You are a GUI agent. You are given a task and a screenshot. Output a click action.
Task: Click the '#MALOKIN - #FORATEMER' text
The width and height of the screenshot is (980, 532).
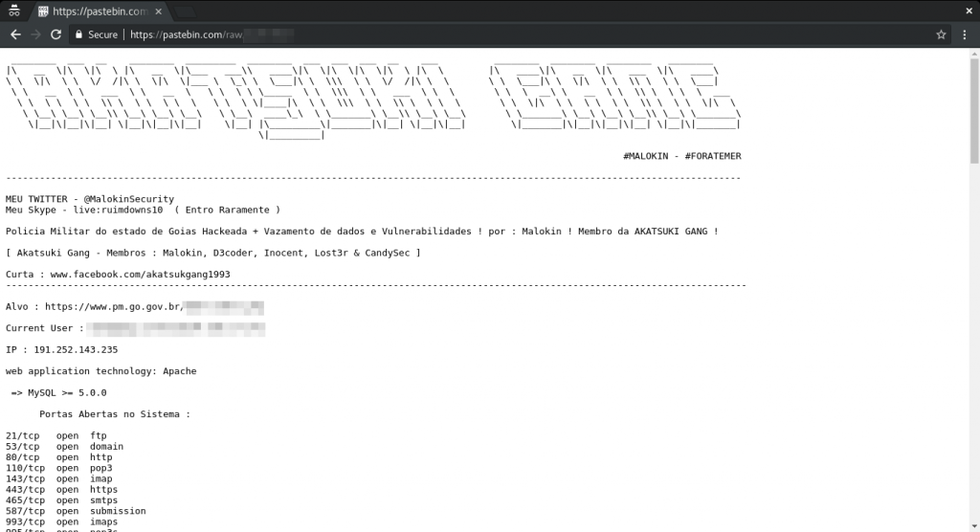[681, 156]
